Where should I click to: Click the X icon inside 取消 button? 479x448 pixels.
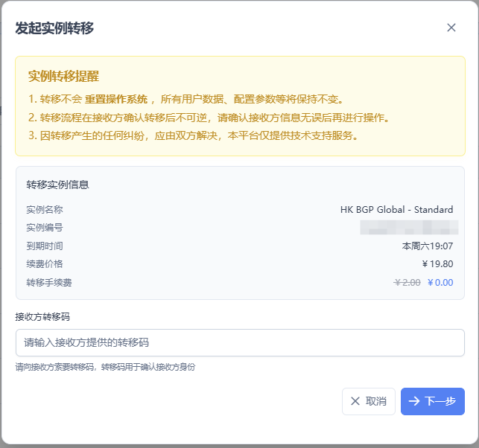355,401
